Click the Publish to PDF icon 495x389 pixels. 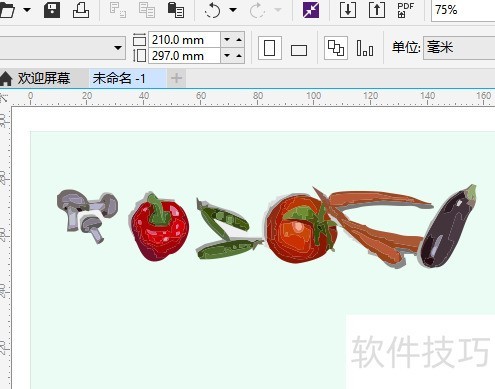406,10
